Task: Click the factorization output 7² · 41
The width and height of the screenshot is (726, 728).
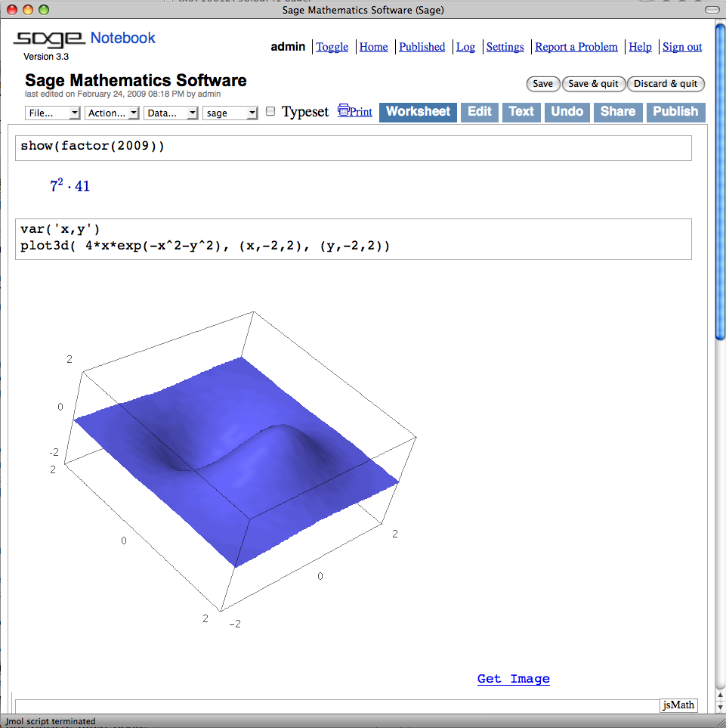Action: click(70, 185)
